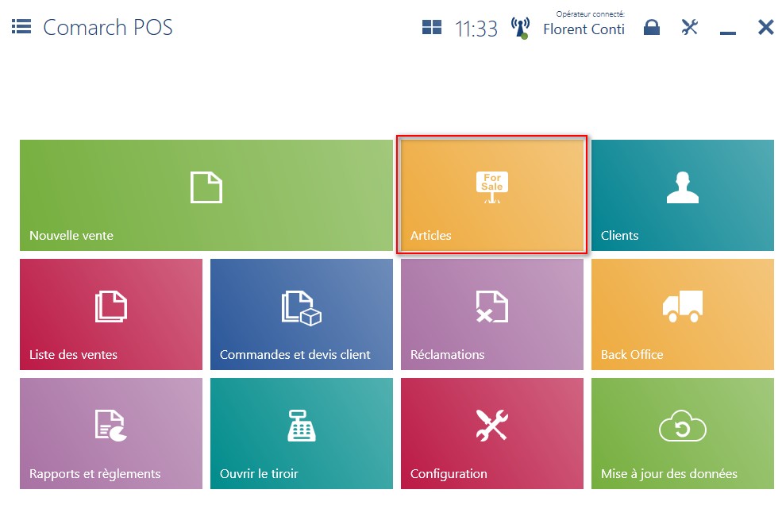Open the hamburger menu beside Comarch POS
The width and height of the screenshot is (782, 532).
pos(21,26)
